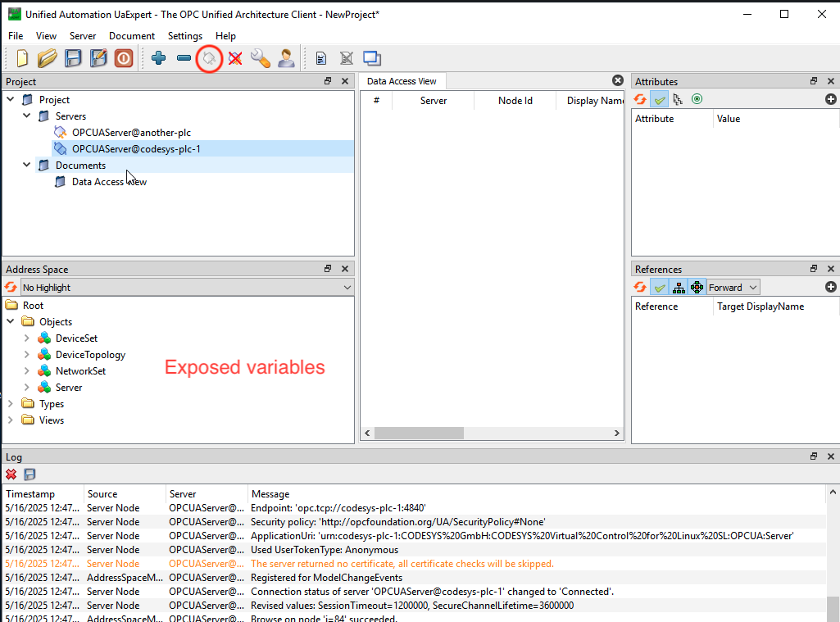Viewport: 840px width, 622px height.
Task: Select Data Access View under Documents
Action: click(109, 182)
